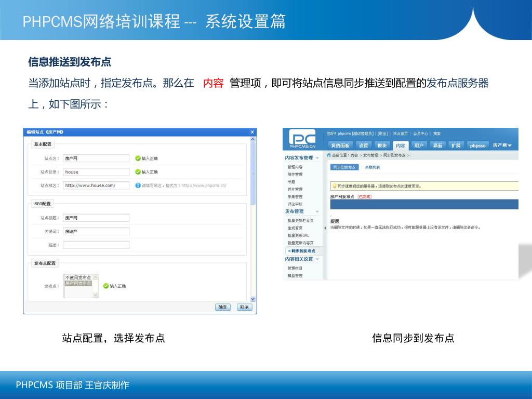The image size is (532, 399).
Task: Open 批量更新栏目页 in the sidebar
Action: point(301,220)
